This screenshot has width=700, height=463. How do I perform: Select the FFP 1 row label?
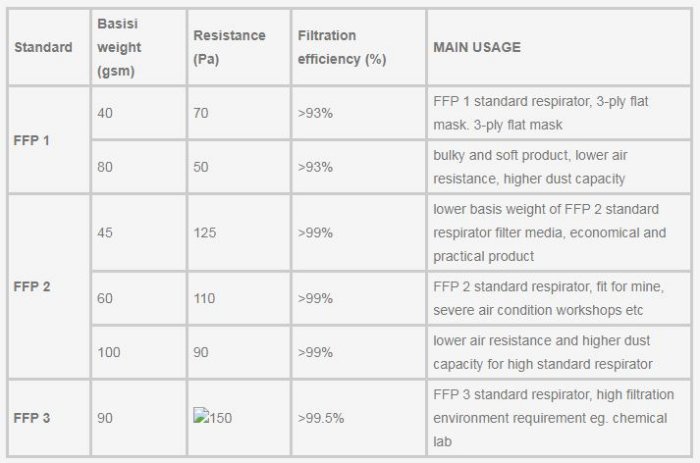34,140
